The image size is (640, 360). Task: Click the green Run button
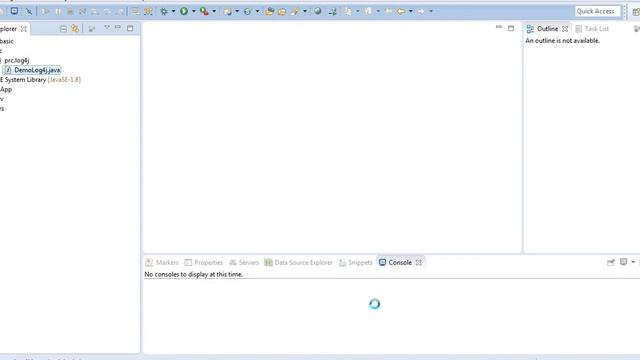pyautogui.click(x=184, y=11)
